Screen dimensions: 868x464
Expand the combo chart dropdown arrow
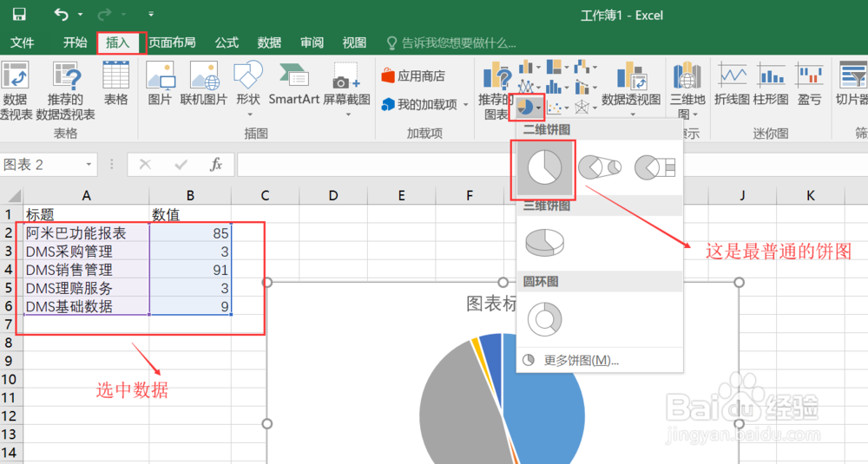coord(595,87)
